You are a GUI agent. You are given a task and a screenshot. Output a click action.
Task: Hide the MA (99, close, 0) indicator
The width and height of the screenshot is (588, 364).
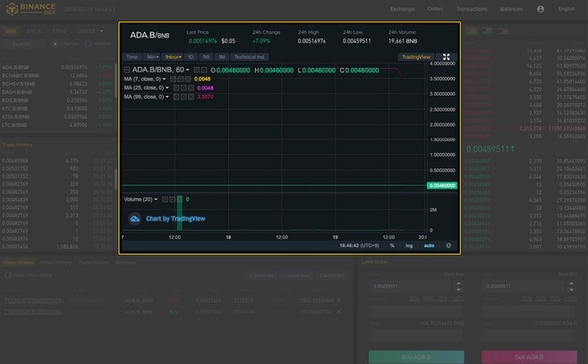176,97
